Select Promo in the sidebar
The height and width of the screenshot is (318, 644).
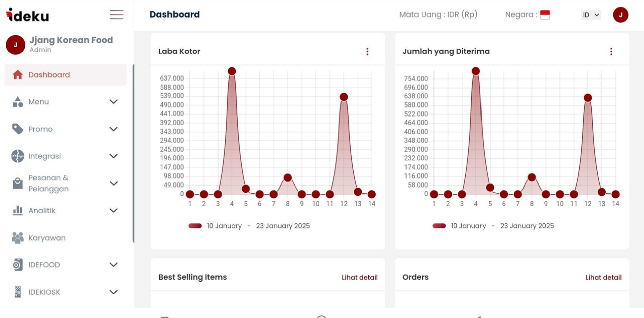[40, 129]
